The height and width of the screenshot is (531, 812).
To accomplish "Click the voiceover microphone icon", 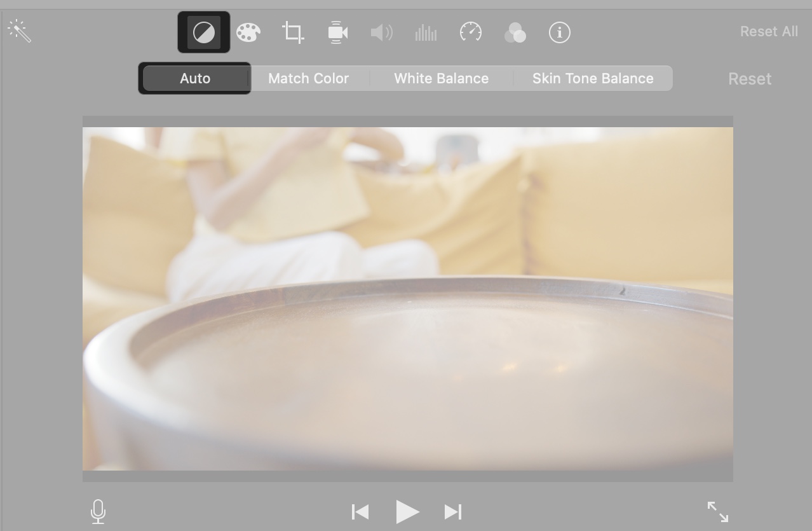I will (x=98, y=511).
